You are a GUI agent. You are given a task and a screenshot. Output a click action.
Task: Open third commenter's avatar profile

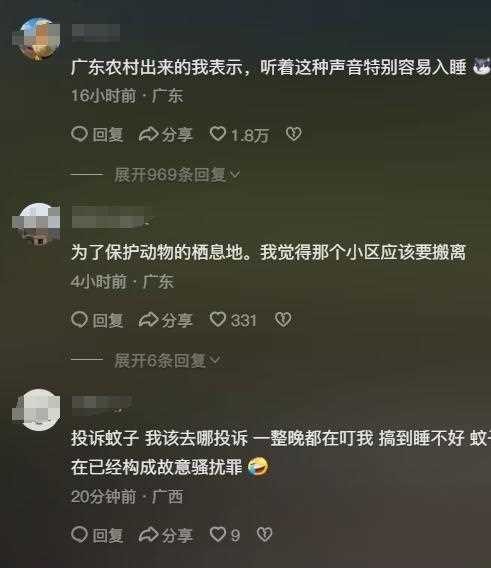[x=38, y=410]
